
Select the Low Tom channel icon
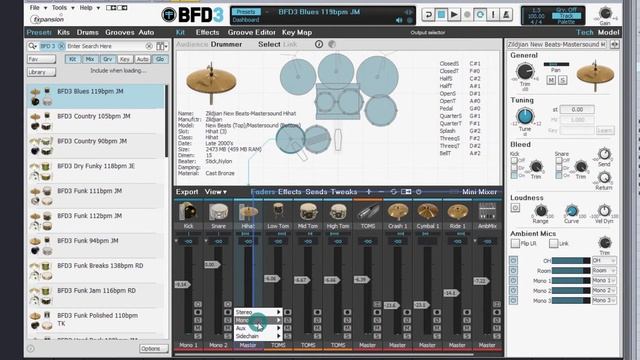[x=278, y=212]
